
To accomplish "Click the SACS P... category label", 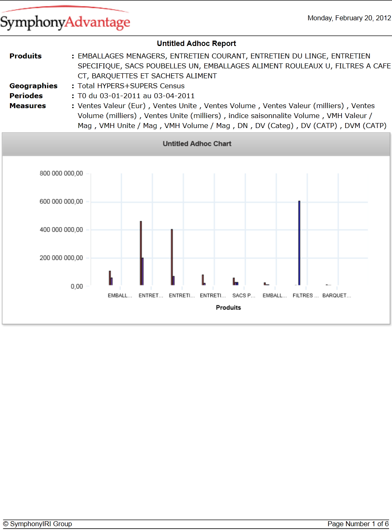I will [244, 296].
